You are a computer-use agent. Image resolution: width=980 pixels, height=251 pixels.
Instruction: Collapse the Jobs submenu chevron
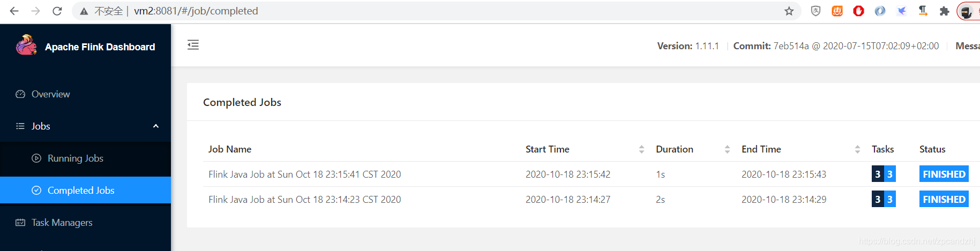click(x=156, y=126)
